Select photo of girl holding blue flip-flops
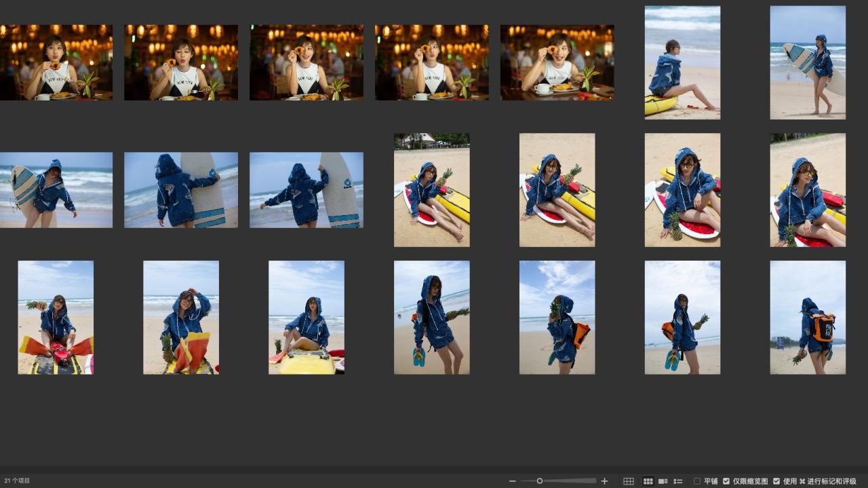This screenshot has height=488, width=868. pyautogui.click(x=431, y=318)
